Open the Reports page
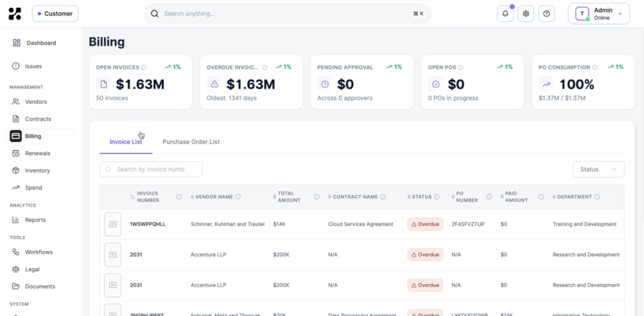Viewport: 644px width, 316px height. [x=35, y=220]
